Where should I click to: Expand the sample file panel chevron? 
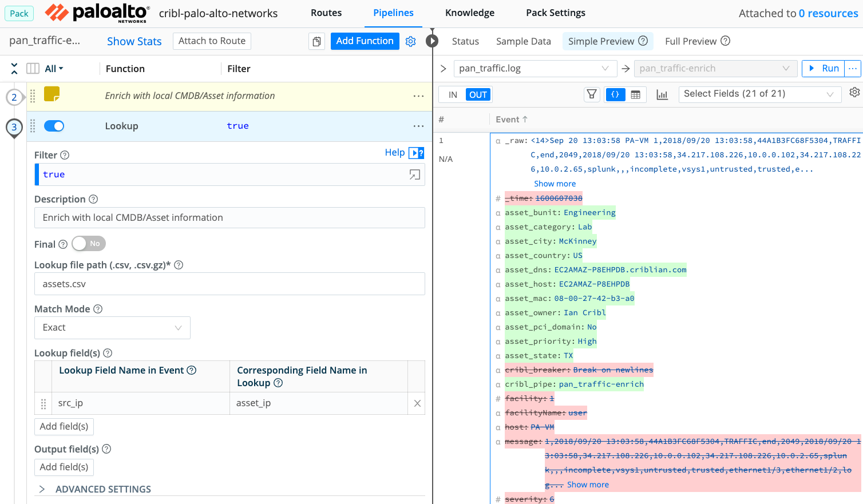pyautogui.click(x=443, y=69)
